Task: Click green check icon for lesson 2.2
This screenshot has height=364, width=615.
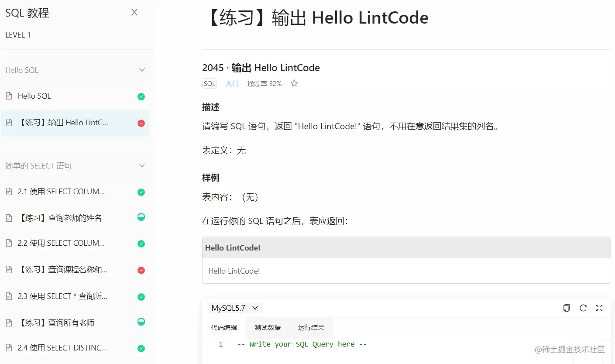Action: pyautogui.click(x=141, y=244)
